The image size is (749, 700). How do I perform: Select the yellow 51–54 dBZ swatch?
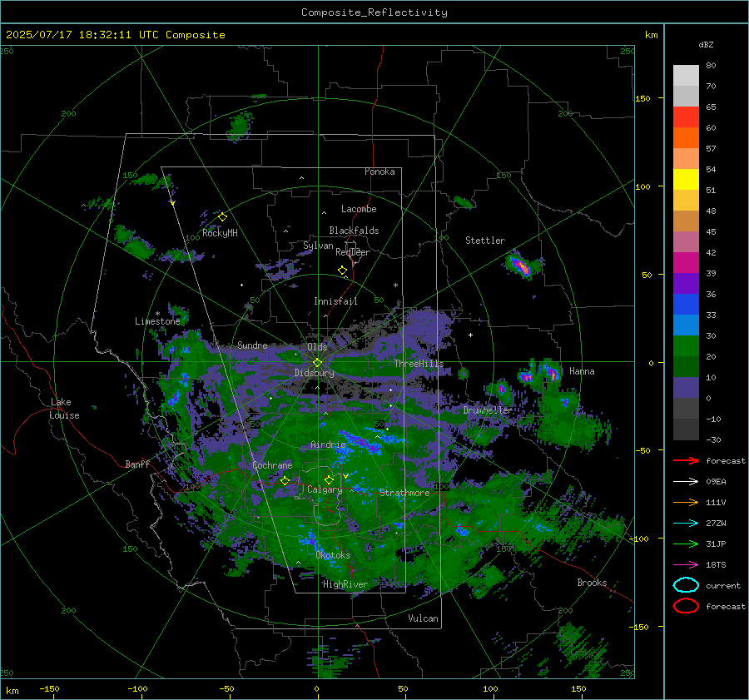coord(686,179)
